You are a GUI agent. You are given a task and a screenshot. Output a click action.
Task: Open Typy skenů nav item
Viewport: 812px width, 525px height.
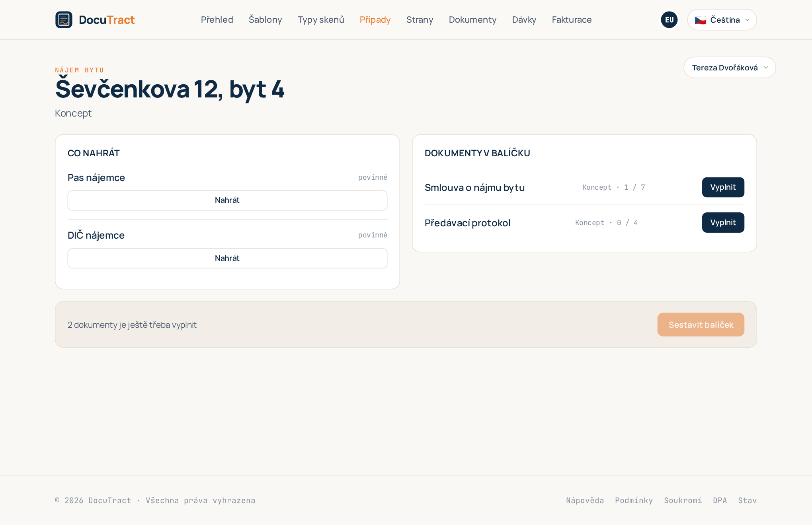(x=321, y=19)
